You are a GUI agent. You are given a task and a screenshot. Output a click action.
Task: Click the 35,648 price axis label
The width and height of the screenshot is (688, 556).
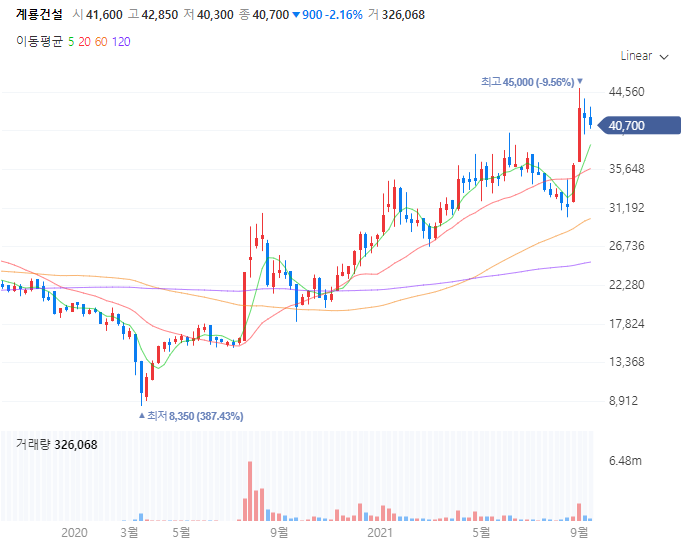[627, 169]
